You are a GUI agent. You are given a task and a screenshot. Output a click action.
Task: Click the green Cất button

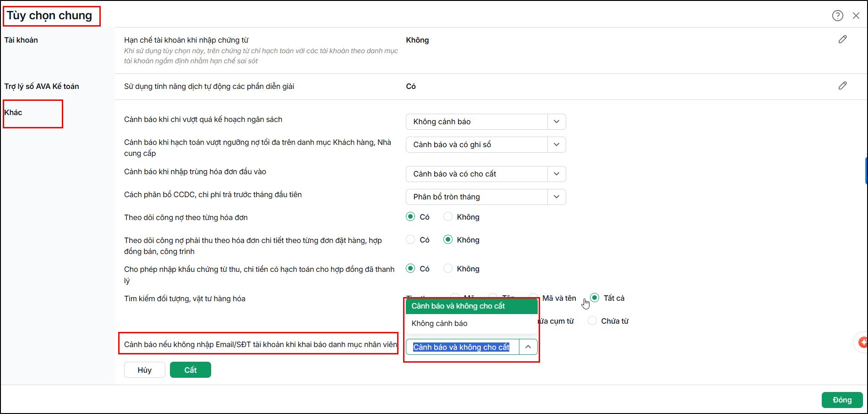191,370
